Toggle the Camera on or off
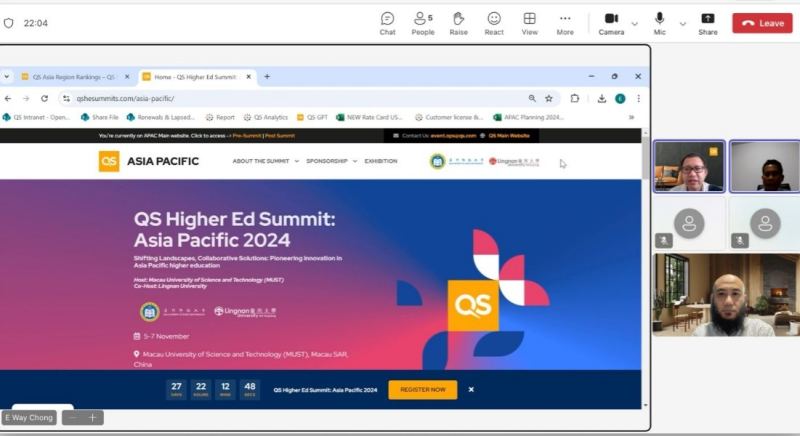The height and width of the screenshot is (436, 800). (611, 23)
